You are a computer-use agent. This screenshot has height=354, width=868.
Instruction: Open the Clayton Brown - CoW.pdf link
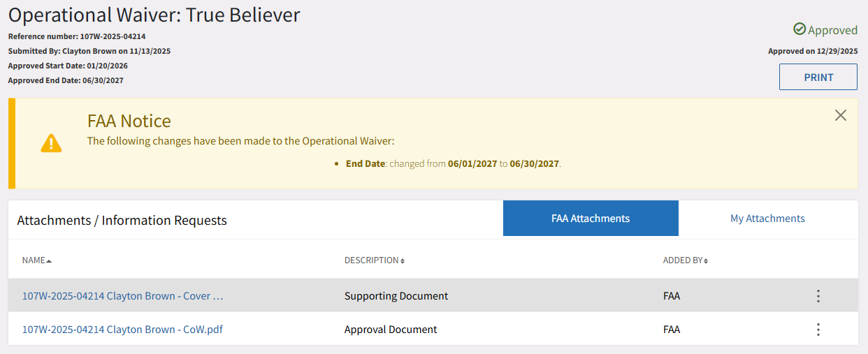[122, 330]
